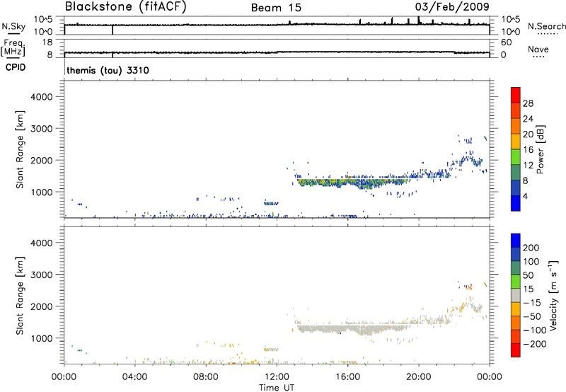The image size is (566, 392).
Task: Click the grey ground-scatter band in velocity panel
Action: point(352,328)
